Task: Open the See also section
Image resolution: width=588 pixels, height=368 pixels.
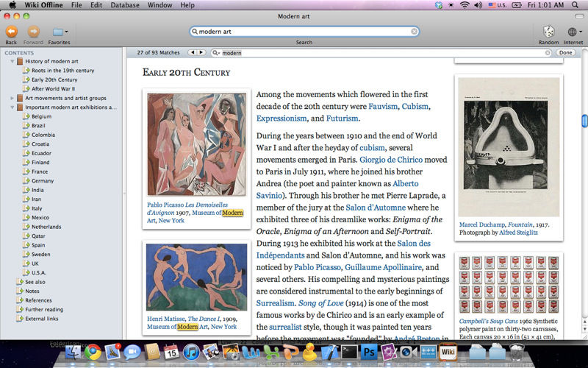Action: [x=35, y=282]
